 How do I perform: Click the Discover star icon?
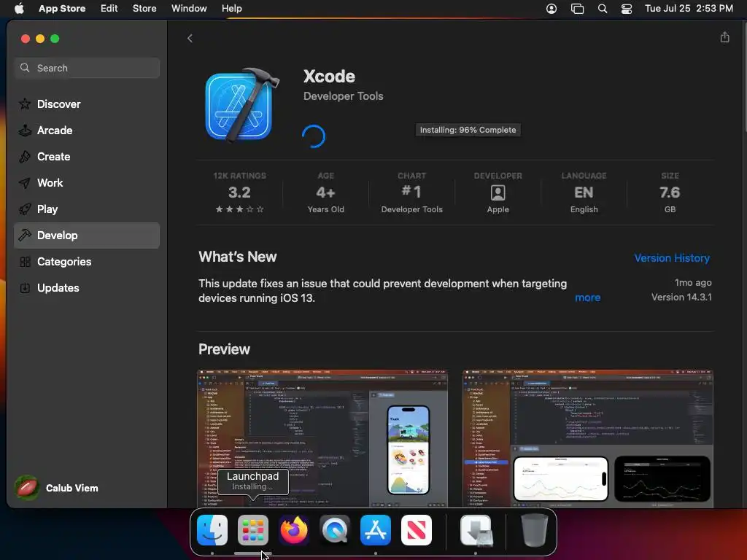click(x=25, y=104)
